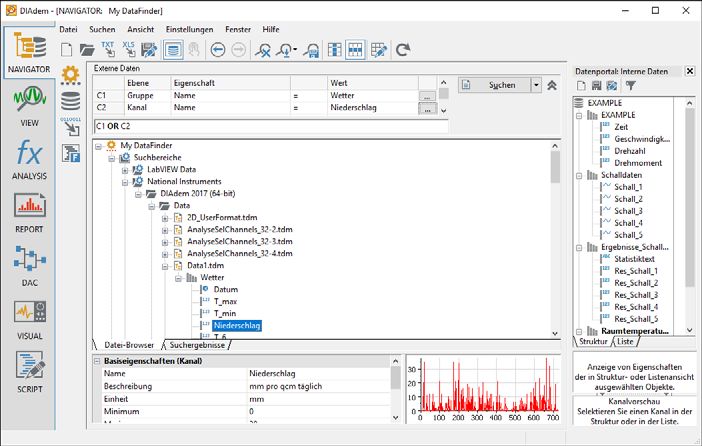Image resolution: width=702 pixels, height=446 pixels.
Task: Open the NAVIGATOR panel
Action: pos(29,53)
